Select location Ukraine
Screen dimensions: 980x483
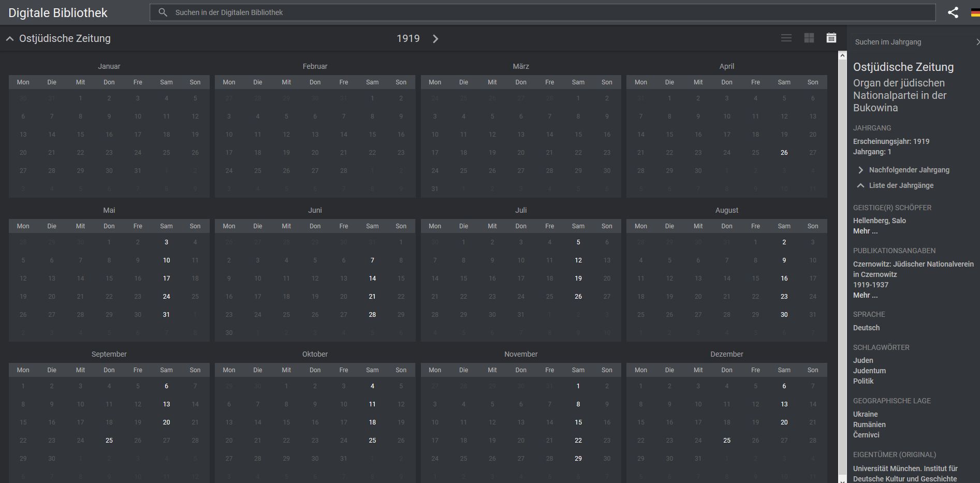(866, 414)
